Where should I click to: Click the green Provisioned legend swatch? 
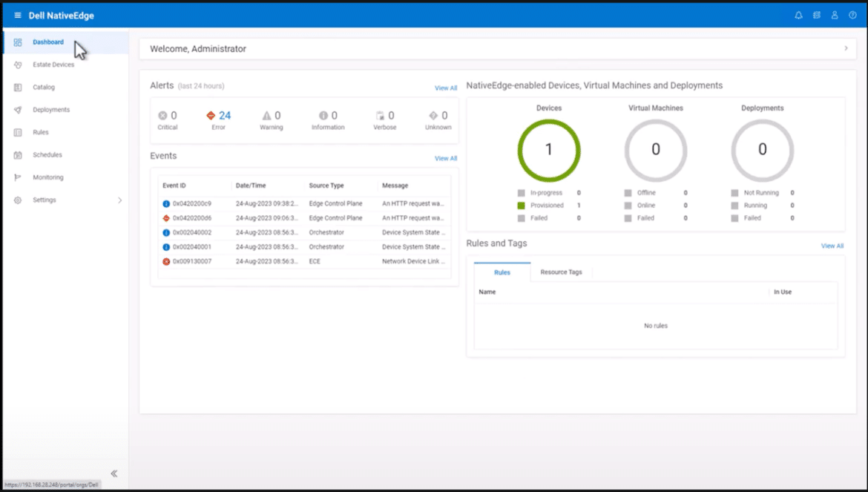(521, 206)
